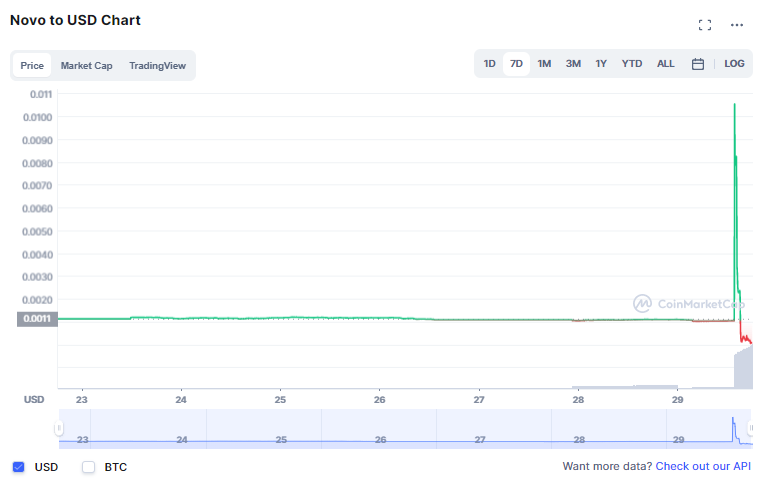This screenshot has height=491, width=767.
Task: Click the 0.0100 y-axis label
Action: point(37,117)
